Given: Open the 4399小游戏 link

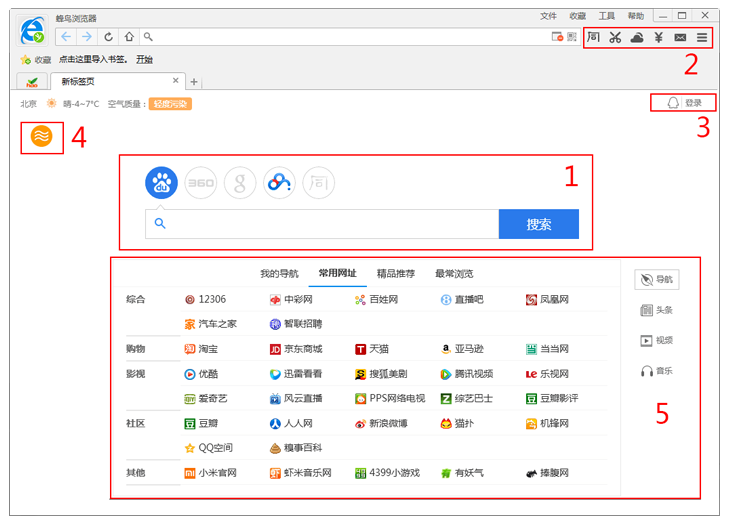Looking at the screenshot, I should point(387,473).
